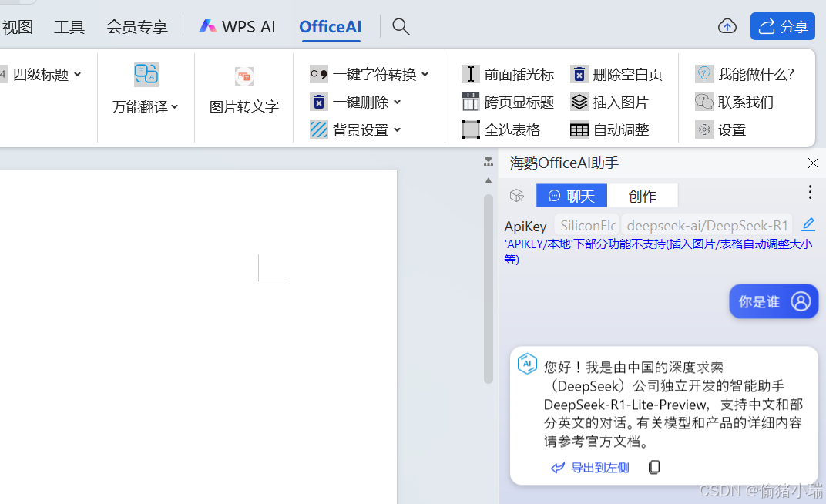Image resolution: width=826 pixels, height=504 pixels.
Task: Click the deepseek-ai/DeepSeek-R1 model field
Action: coord(707,225)
